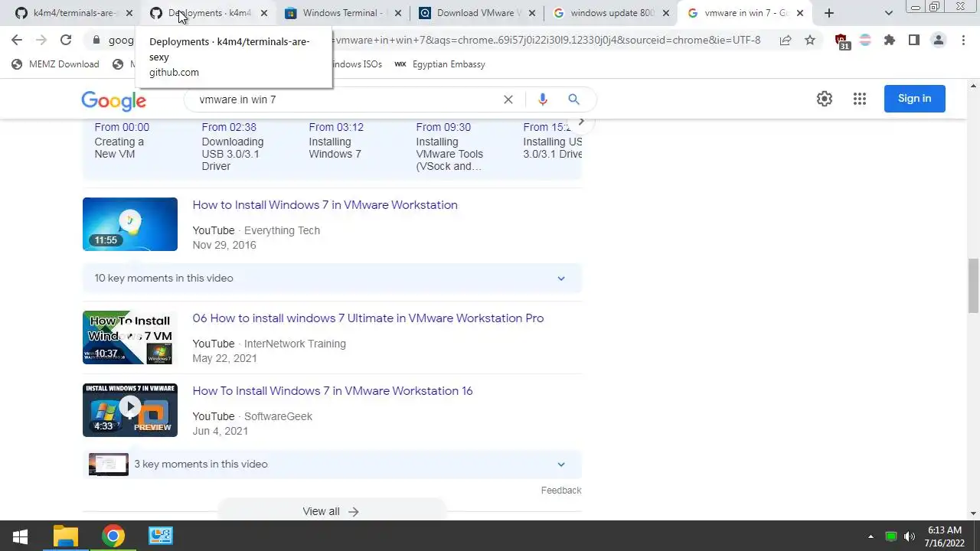This screenshot has width=980, height=551.
Task: Open the share page icon in address bar
Action: [x=786, y=40]
